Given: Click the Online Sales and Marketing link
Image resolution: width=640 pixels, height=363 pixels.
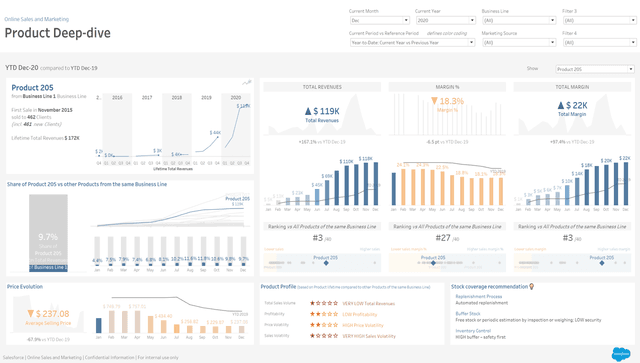Looking at the screenshot, I should [x=37, y=19].
